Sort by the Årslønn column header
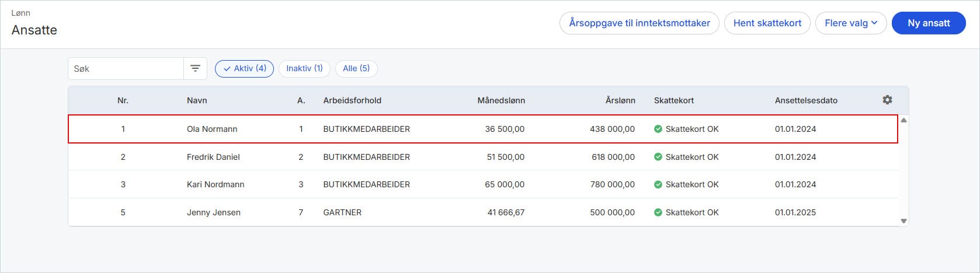This screenshot has height=273, width=980. (x=620, y=100)
